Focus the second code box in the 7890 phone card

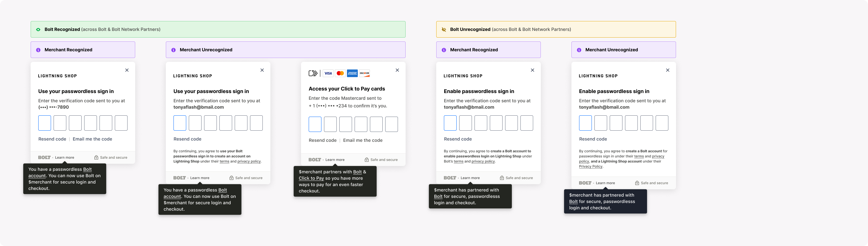(60, 123)
